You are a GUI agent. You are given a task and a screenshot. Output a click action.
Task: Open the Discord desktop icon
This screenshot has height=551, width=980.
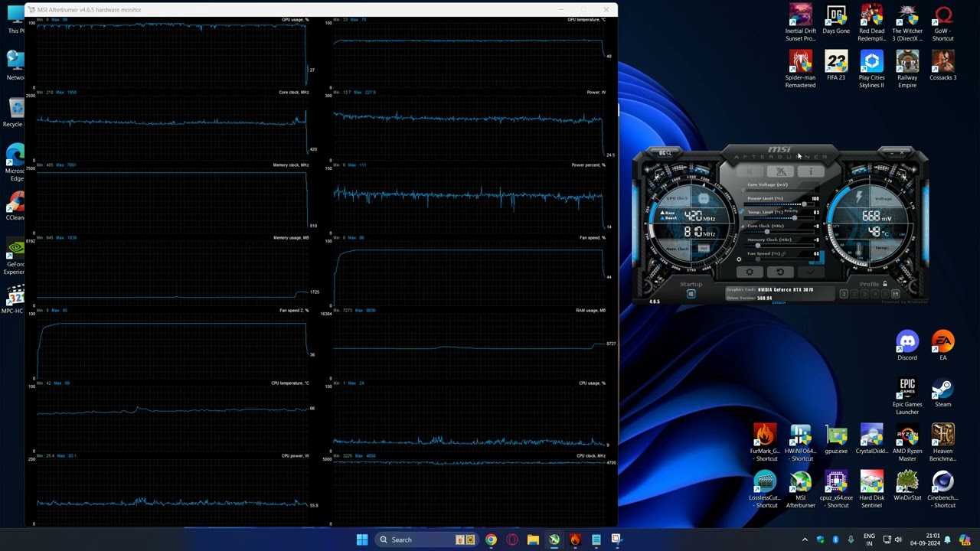coord(907,346)
